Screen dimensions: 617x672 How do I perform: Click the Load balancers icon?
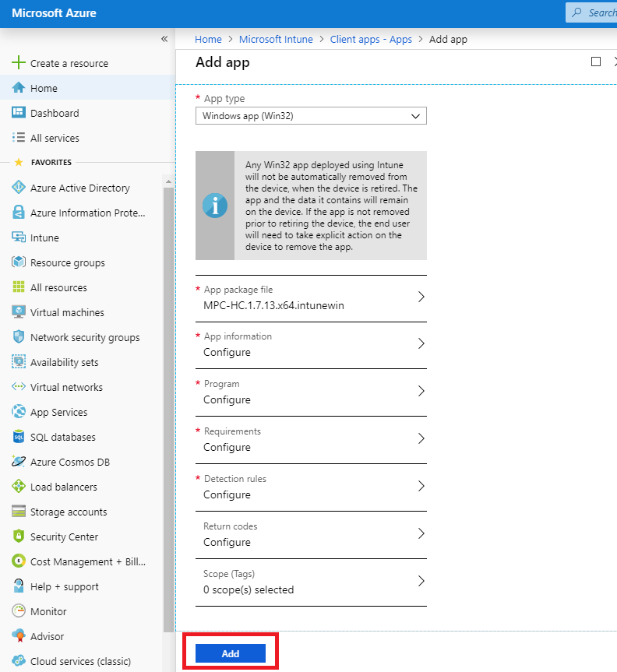(19, 486)
